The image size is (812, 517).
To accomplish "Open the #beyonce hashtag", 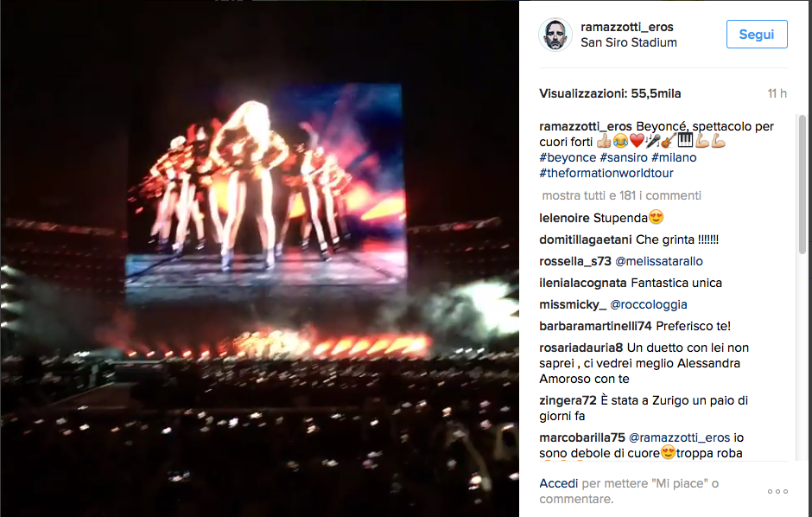I will pyautogui.click(x=568, y=157).
